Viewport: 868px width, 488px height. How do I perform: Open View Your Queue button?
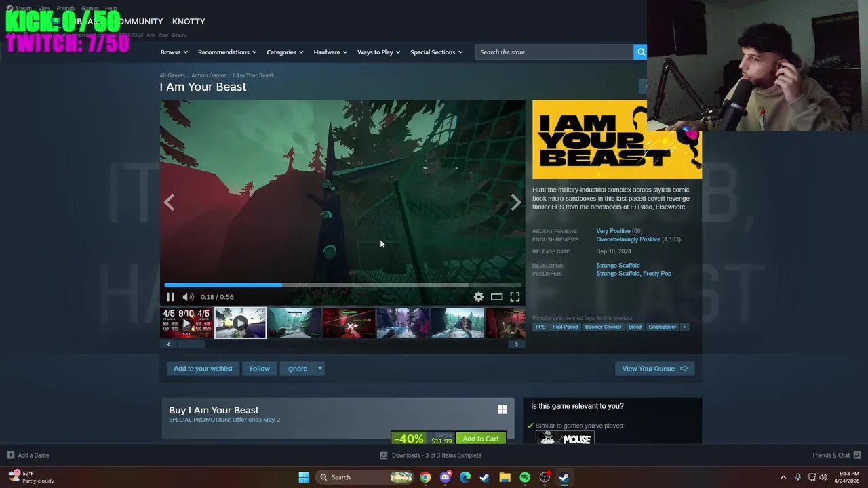(654, 369)
